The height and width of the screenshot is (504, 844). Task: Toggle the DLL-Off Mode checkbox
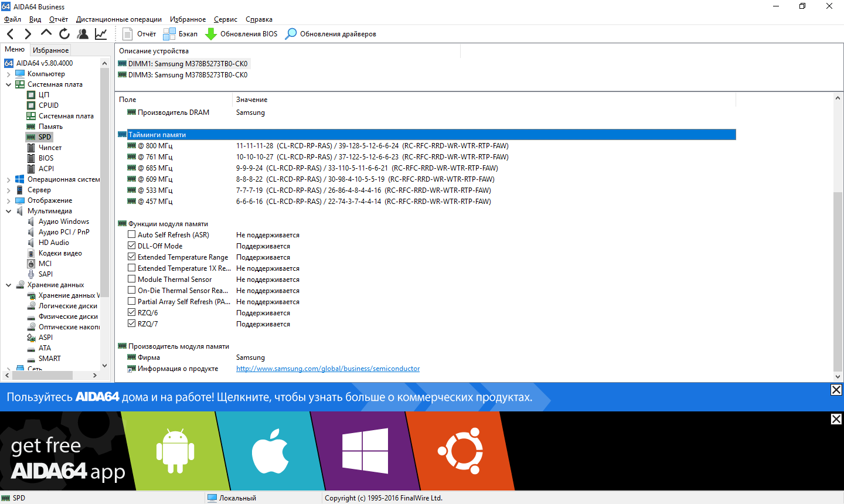(132, 246)
